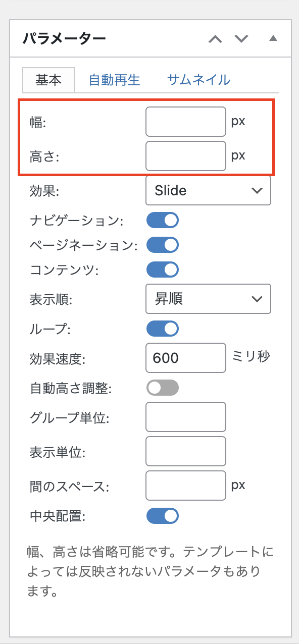The image size is (299, 644).
Task: Toggle off the ループ setting
Action: [x=162, y=329]
